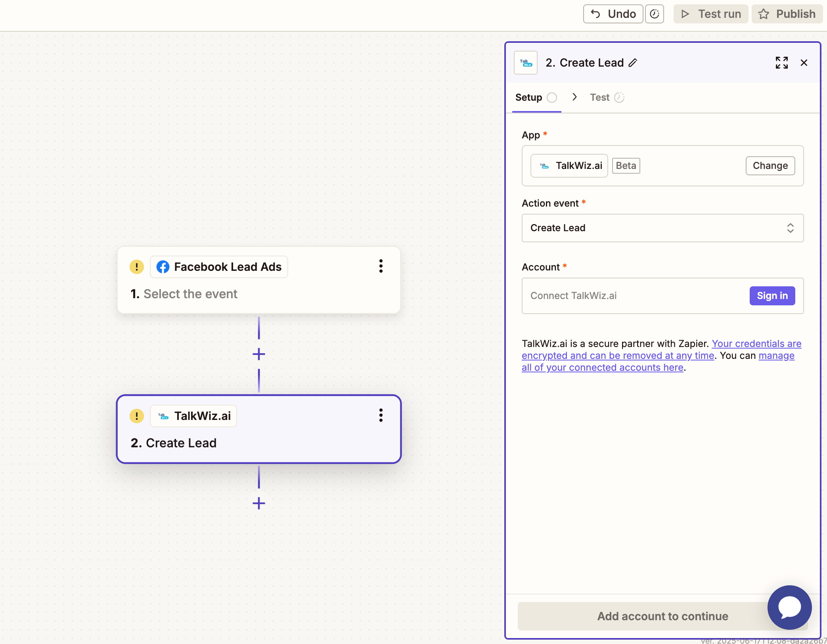Image resolution: width=827 pixels, height=644 pixels.
Task: Select the 2. Create Lead step card
Action: pyautogui.click(x=259, y=429)
